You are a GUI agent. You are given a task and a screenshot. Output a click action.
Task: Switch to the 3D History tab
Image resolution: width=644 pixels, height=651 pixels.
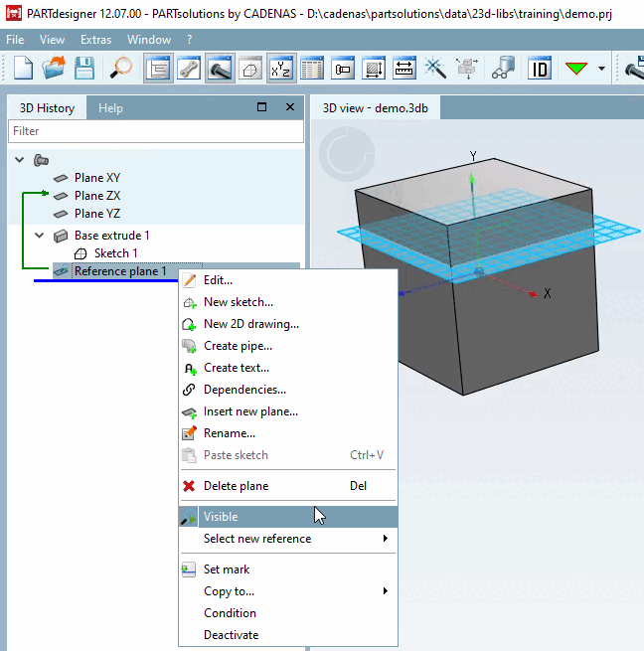(x=47, y=108)
